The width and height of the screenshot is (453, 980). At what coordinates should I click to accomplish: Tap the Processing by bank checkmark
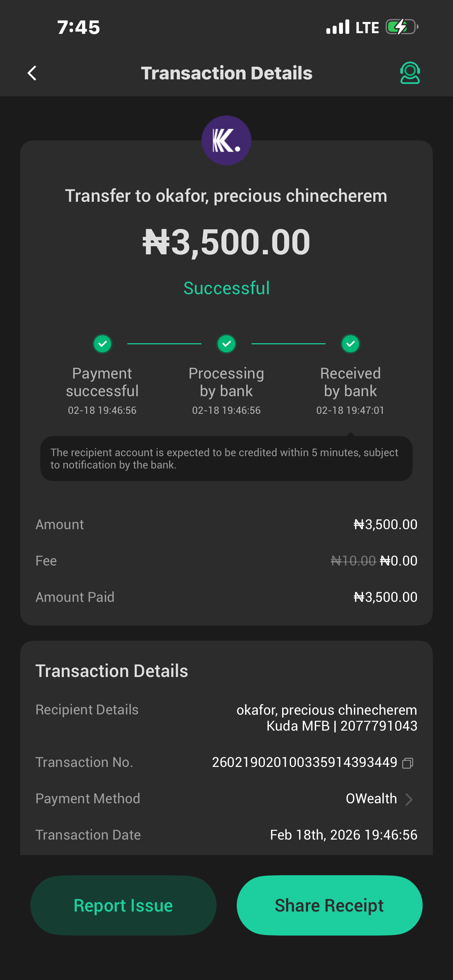pos(226,344)
